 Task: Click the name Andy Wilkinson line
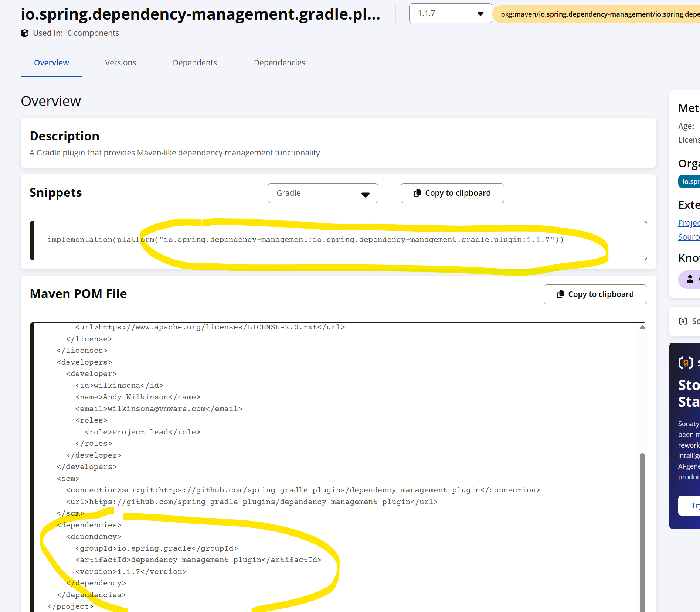tap(138, 397)
